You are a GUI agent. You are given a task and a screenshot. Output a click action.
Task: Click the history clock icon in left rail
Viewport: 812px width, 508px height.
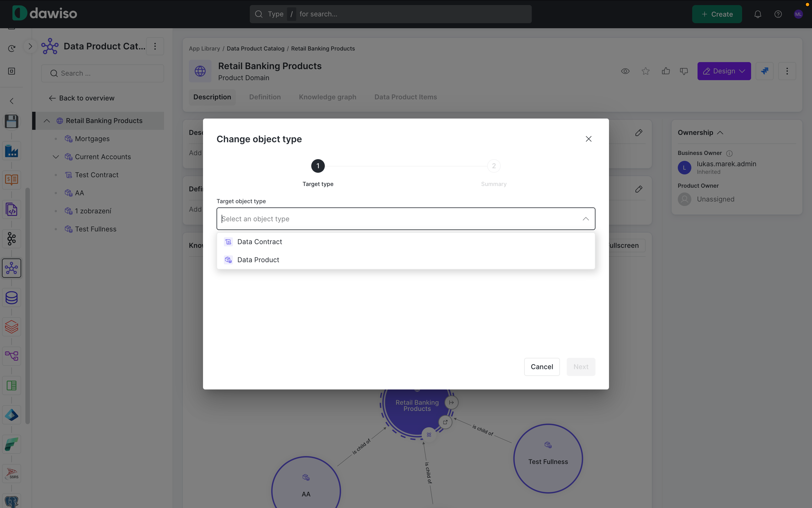(12, 49)
